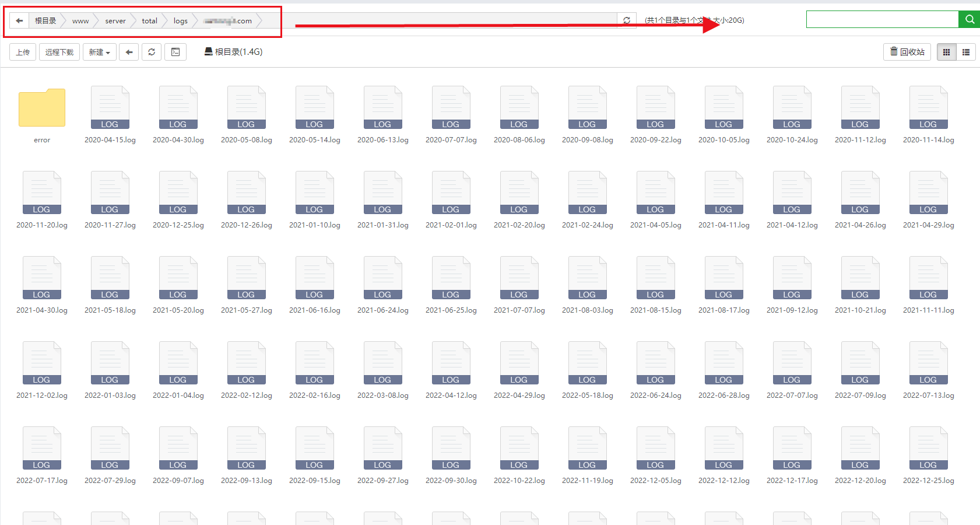Click the 2022-07-07.log file name
980x525 pixels.
click(x=792, y=395)
